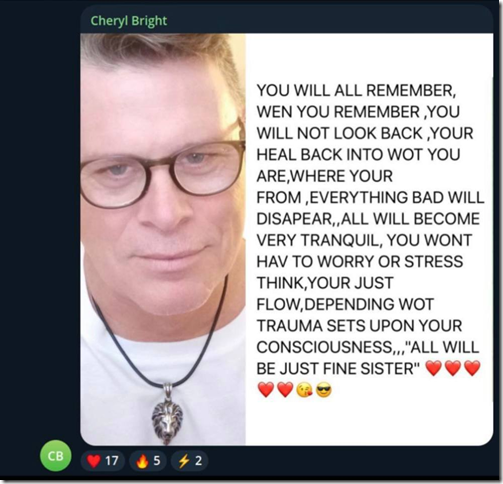Click the lightning bolt icon in reactions
This screenshot has height=484, width=503.
point(184,461)
